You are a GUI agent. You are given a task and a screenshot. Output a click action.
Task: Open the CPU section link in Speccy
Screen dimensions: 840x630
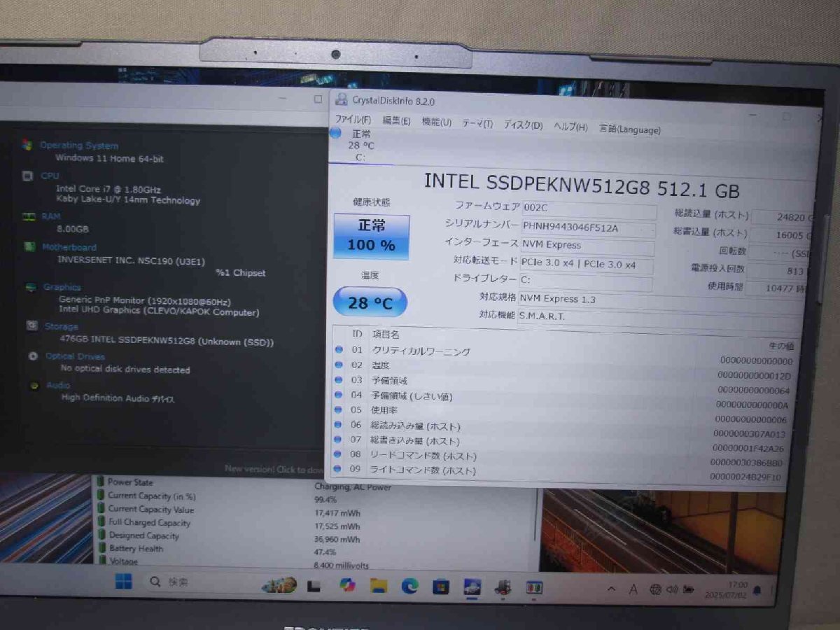(50, 176)
